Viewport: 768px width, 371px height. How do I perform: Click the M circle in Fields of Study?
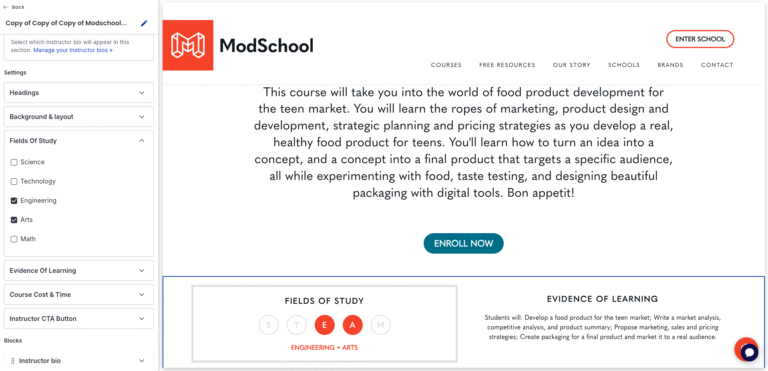pyautogui.click(x=381, y=324)
